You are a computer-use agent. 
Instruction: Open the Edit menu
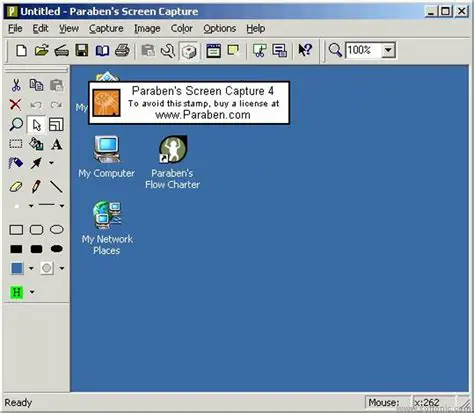(40, 29)
